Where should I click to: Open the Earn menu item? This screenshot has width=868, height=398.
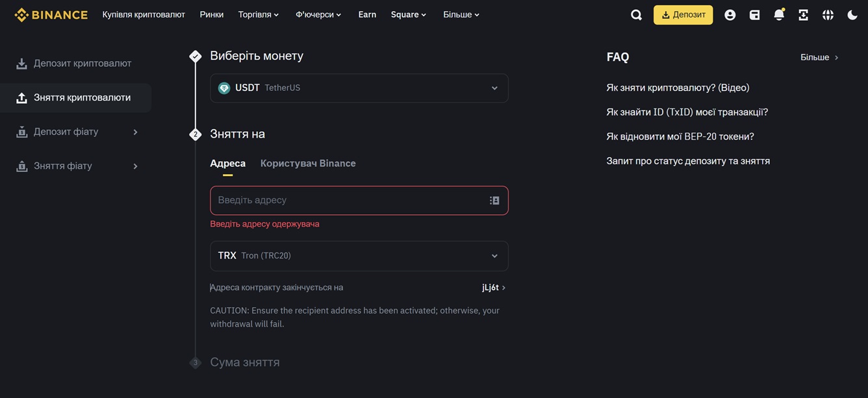click(367, 14)
